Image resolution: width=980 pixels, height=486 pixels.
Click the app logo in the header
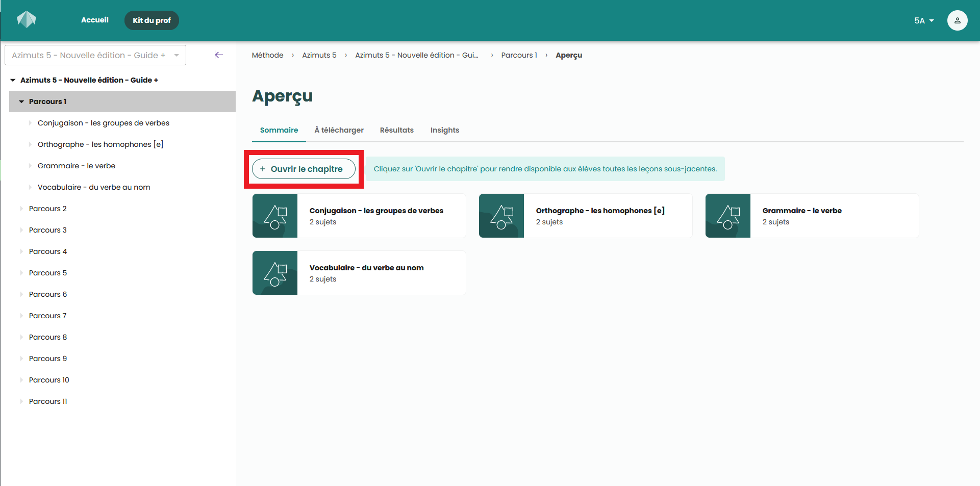[27, 20]
